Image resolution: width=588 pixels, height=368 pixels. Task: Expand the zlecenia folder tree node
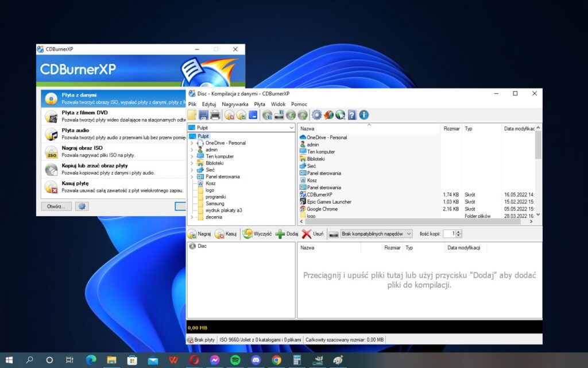click(x=192, y=217)
